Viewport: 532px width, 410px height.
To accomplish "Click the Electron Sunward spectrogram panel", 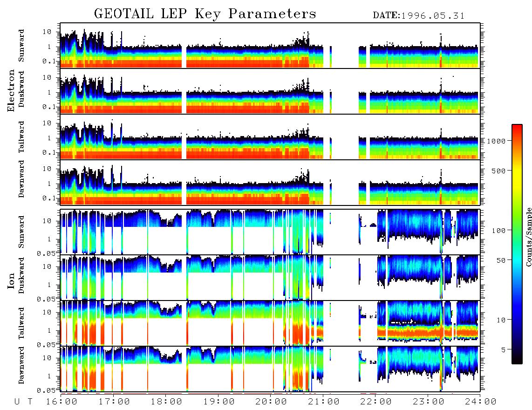I will pos(270,46).
